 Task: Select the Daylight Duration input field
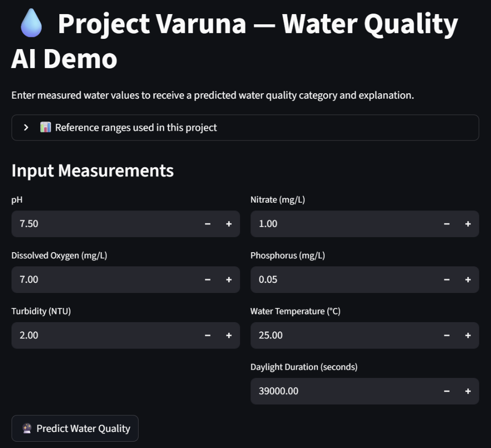tap(340, 391)
